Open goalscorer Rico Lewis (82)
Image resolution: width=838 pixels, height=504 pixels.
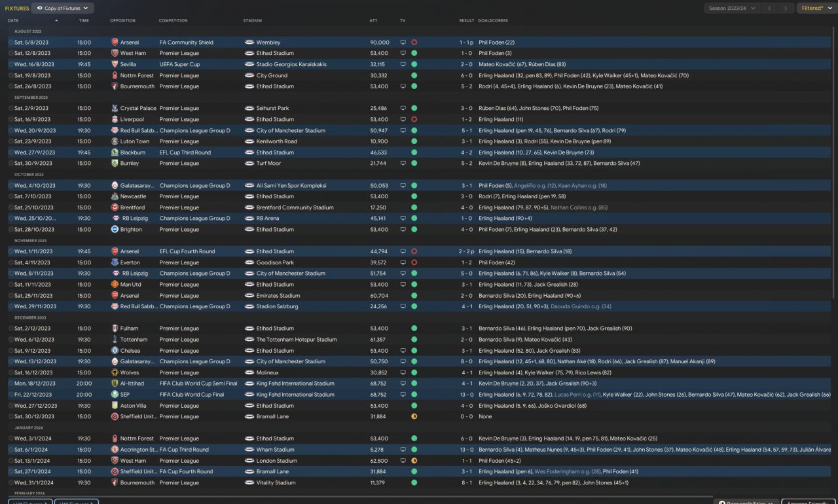(x=592, y=372)
